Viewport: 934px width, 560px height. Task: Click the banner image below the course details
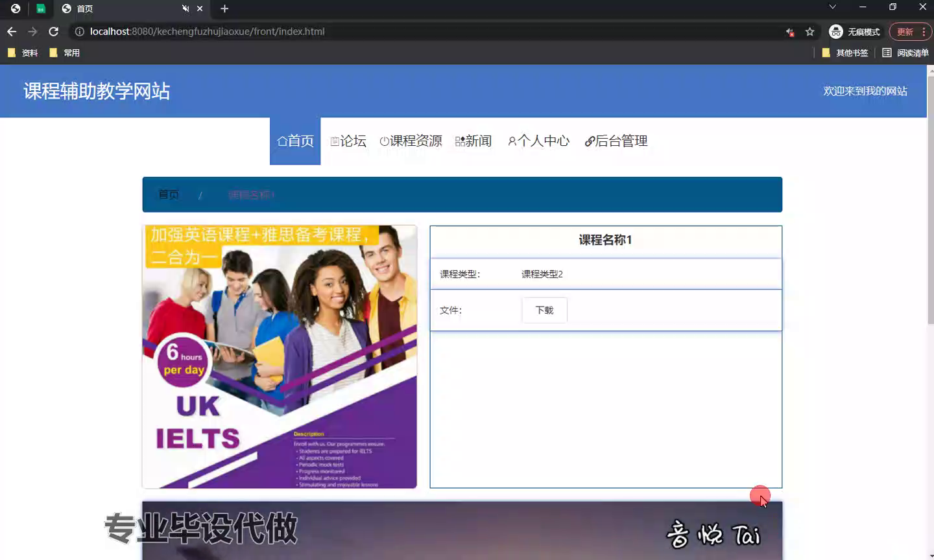click(462, 530)
